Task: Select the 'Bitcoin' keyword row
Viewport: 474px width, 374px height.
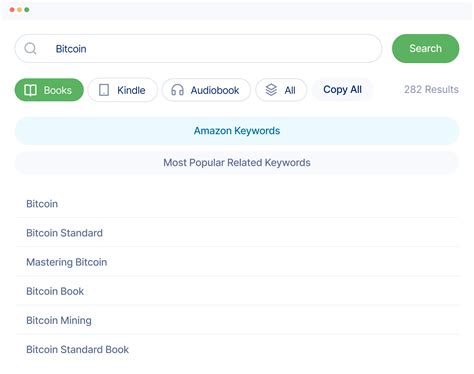Action: tap(238, 204)
